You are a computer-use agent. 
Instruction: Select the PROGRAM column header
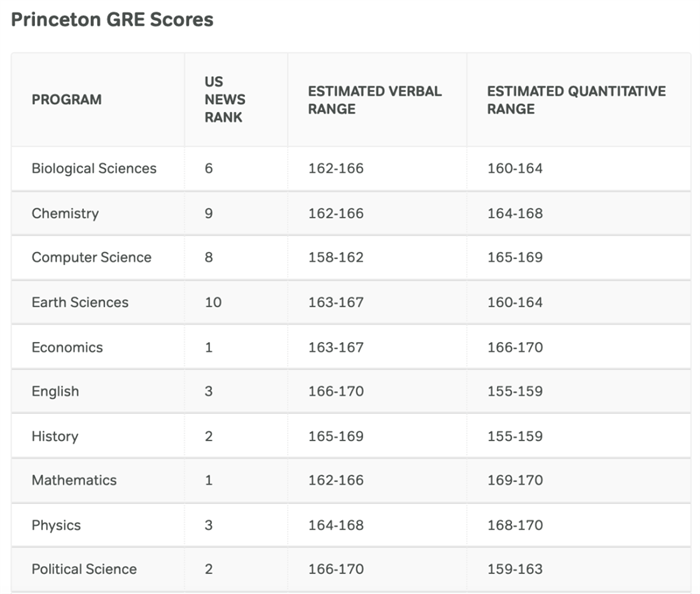pyautogui.click(x=66, y=99)
